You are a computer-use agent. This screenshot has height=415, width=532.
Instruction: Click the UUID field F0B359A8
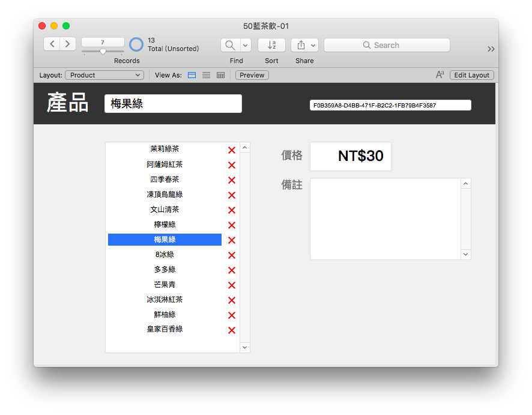(390, 105)
